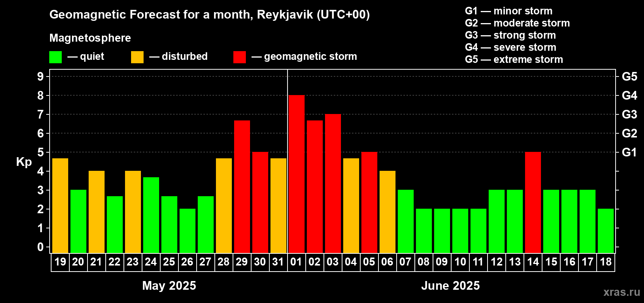Select the red bar for May 30
The width and height of the screenshot is (644, 303).
pos(260,203)
